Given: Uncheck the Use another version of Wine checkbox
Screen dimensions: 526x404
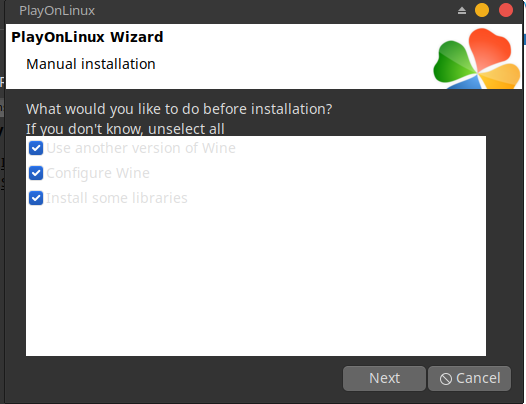Looking at the screenshot, I should [36, 148].
